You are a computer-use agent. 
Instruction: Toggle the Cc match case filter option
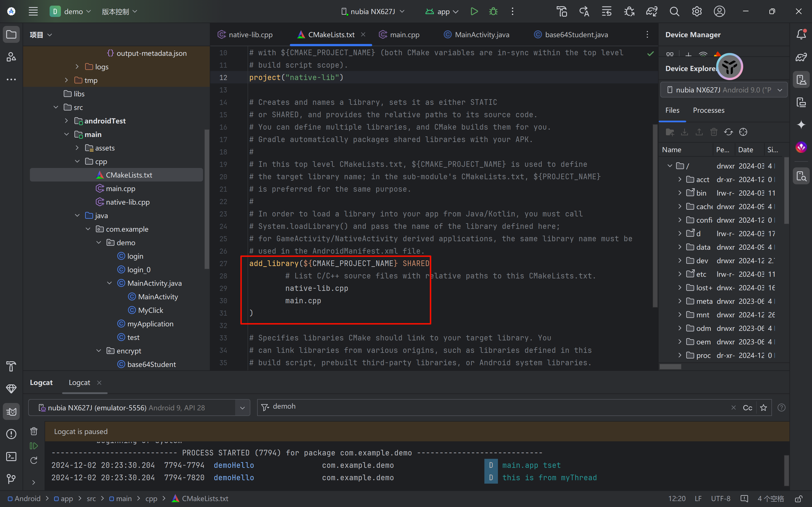[x=747, y=408]
